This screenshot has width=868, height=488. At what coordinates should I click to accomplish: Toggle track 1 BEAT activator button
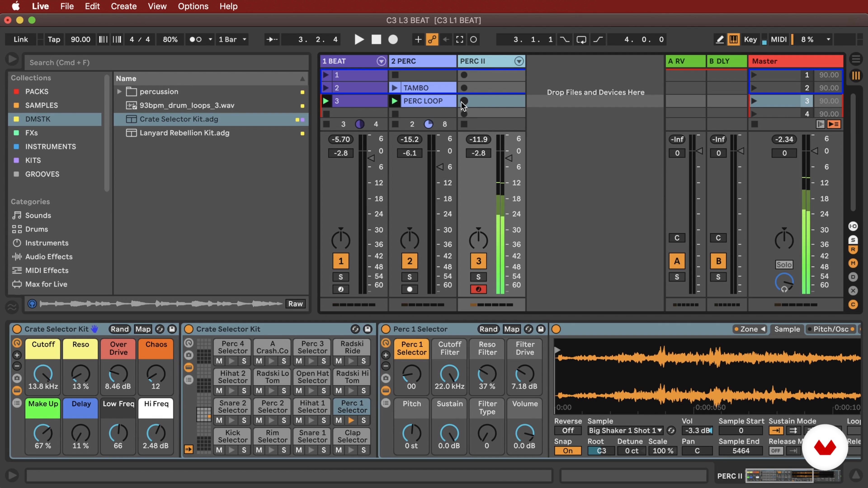pos(341,261)
